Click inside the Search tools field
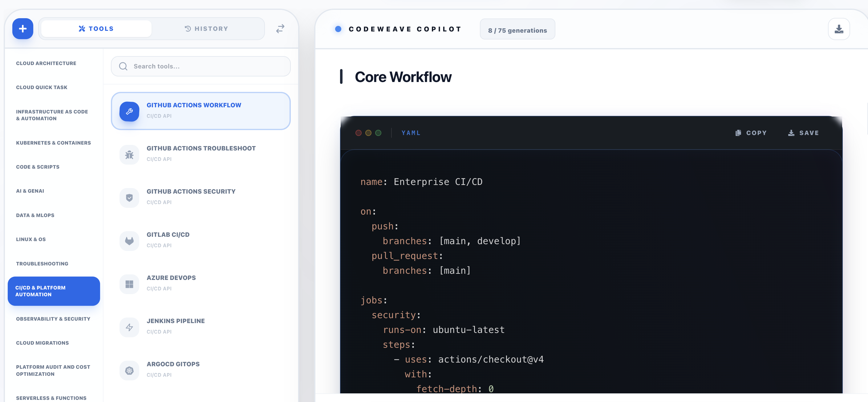The height and width of the screenshot is (402, 868). coord(201,66)
